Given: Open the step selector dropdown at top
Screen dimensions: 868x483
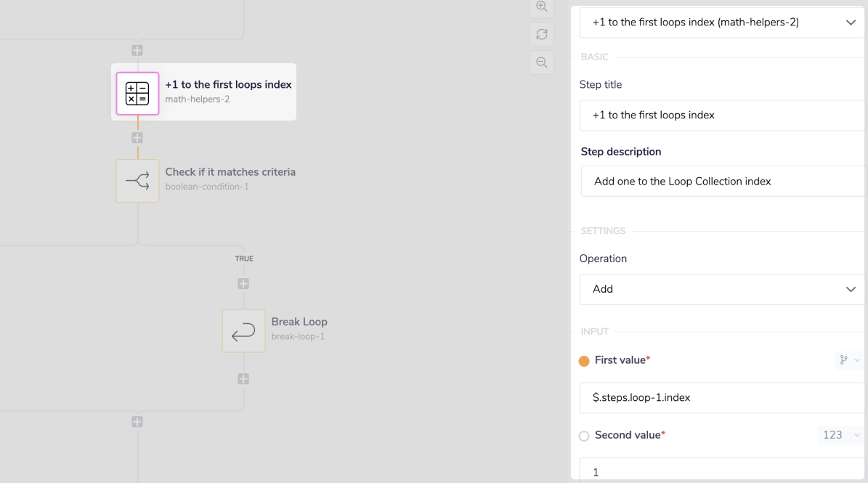Looking at the screenshot, I should 721,23.
